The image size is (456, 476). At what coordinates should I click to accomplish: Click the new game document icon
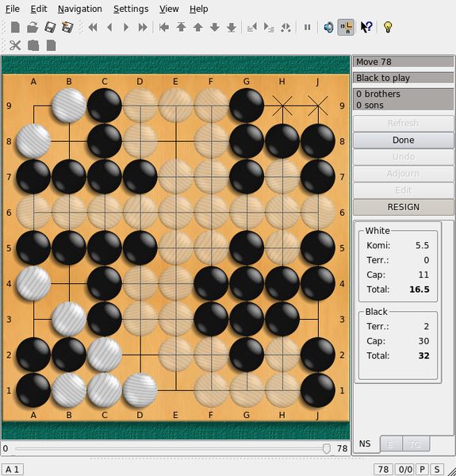15,28
